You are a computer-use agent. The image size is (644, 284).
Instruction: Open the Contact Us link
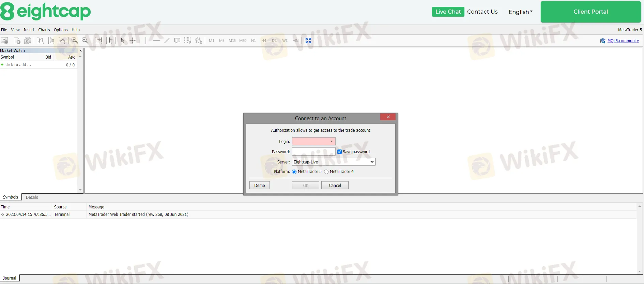coord(482,12)
